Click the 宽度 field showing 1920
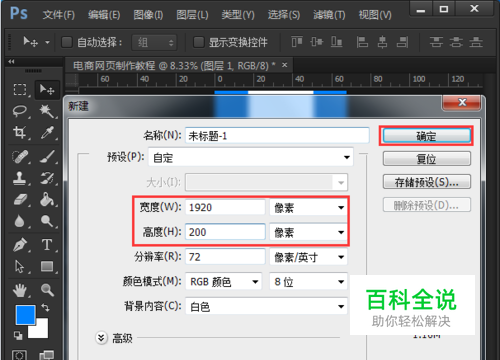 (x=225, y=207)
